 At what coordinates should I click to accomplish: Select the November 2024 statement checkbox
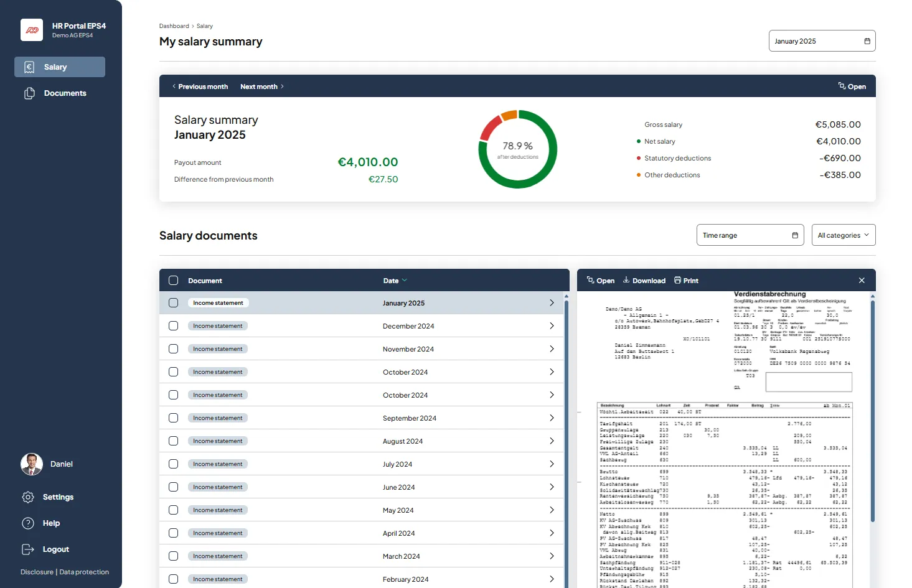click(174, 349)
